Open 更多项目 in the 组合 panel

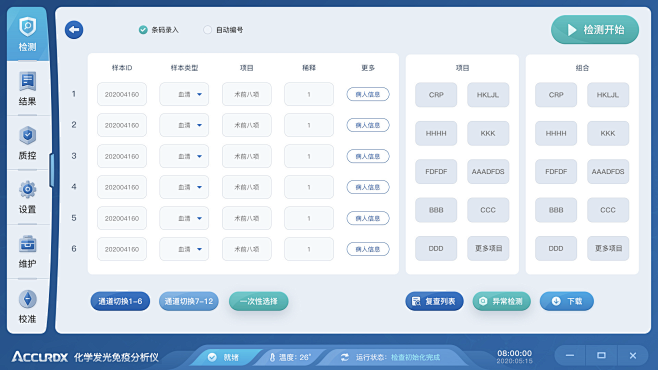[608, 248]
